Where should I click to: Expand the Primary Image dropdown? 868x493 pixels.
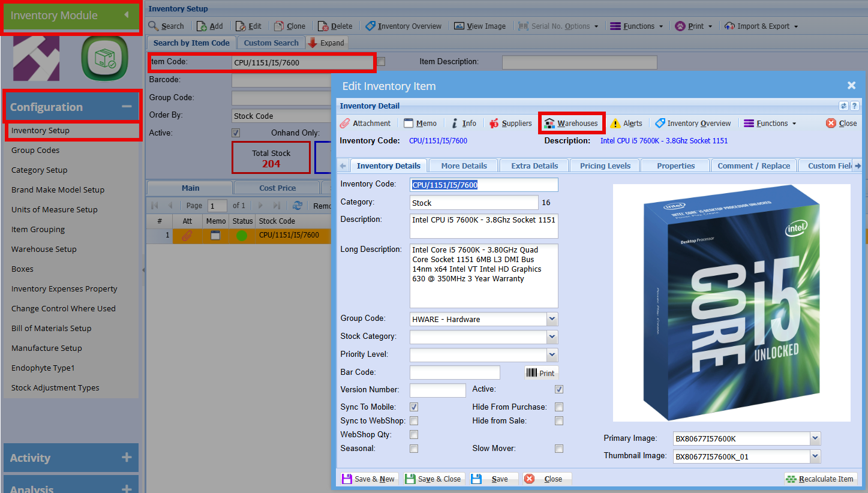click(815, 438)
